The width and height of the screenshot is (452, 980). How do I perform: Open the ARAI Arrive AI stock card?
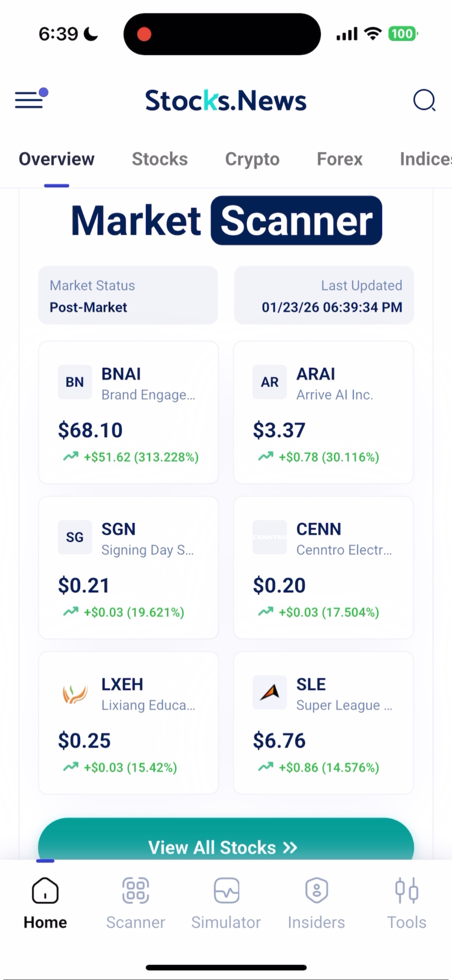pos(323,412)
